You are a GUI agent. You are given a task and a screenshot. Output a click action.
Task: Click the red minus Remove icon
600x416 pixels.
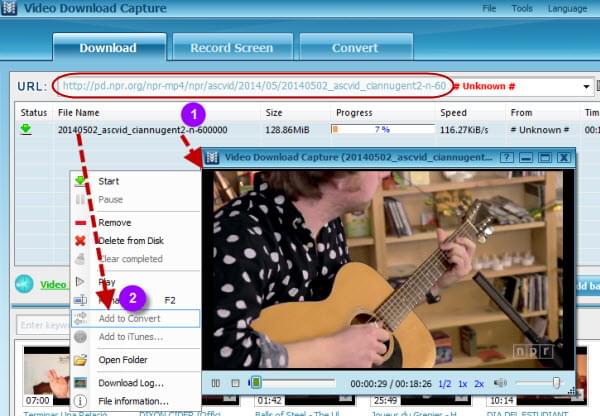[x=80, y=222]
